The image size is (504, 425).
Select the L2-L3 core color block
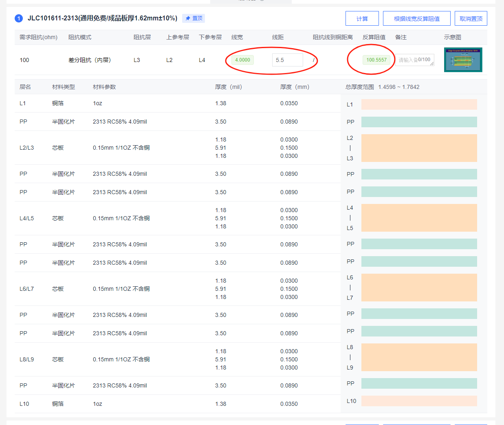pos(419,148)
